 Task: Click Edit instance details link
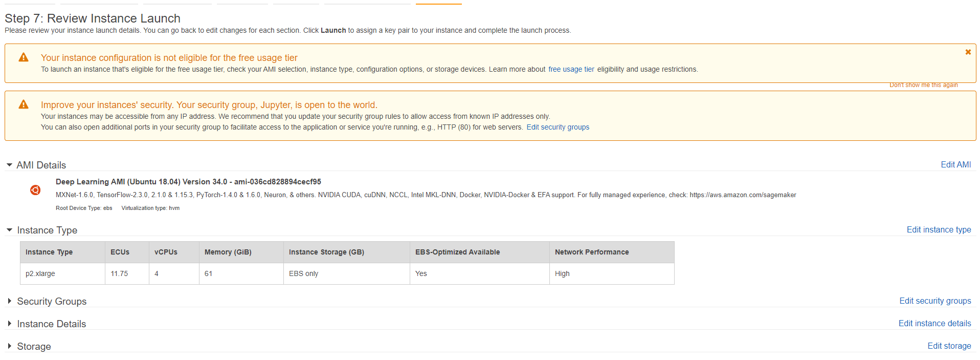(x=934, y=323)
